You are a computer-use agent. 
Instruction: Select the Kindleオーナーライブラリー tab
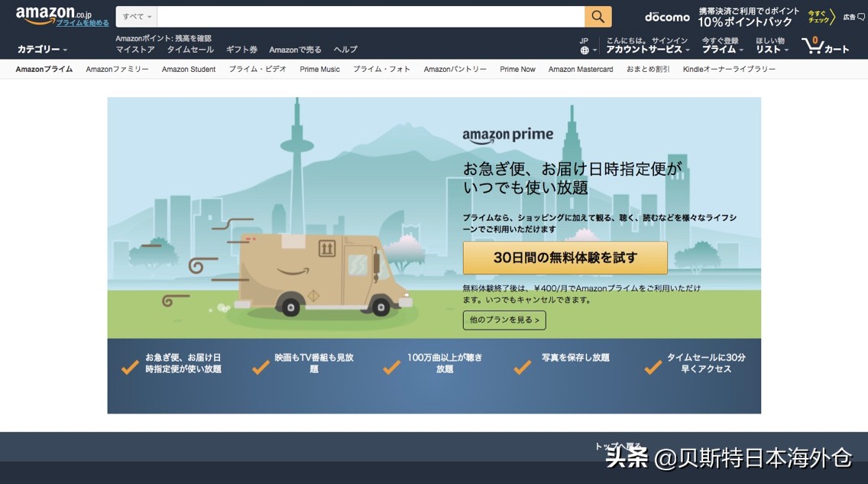[x=729, y=70]
